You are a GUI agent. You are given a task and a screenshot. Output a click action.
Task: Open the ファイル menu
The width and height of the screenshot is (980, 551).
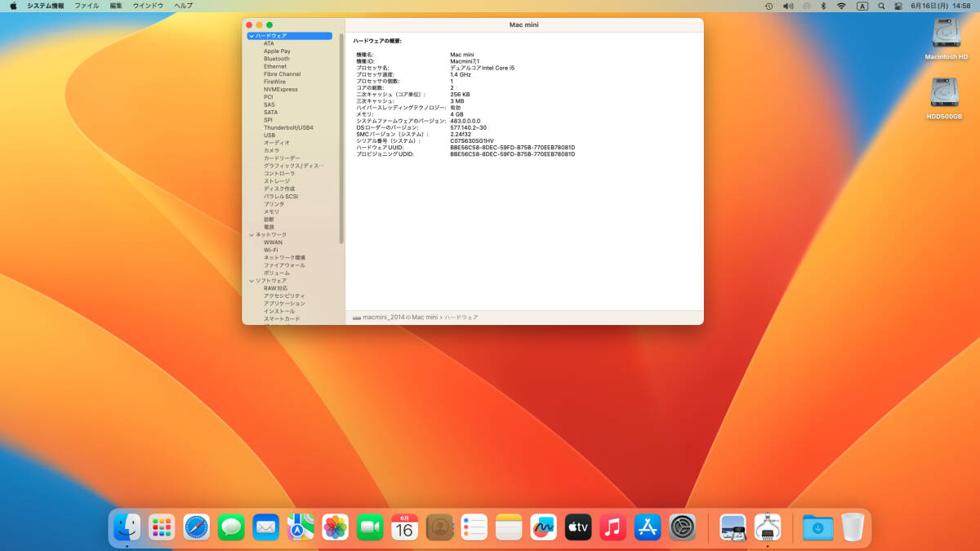point(87,6)
